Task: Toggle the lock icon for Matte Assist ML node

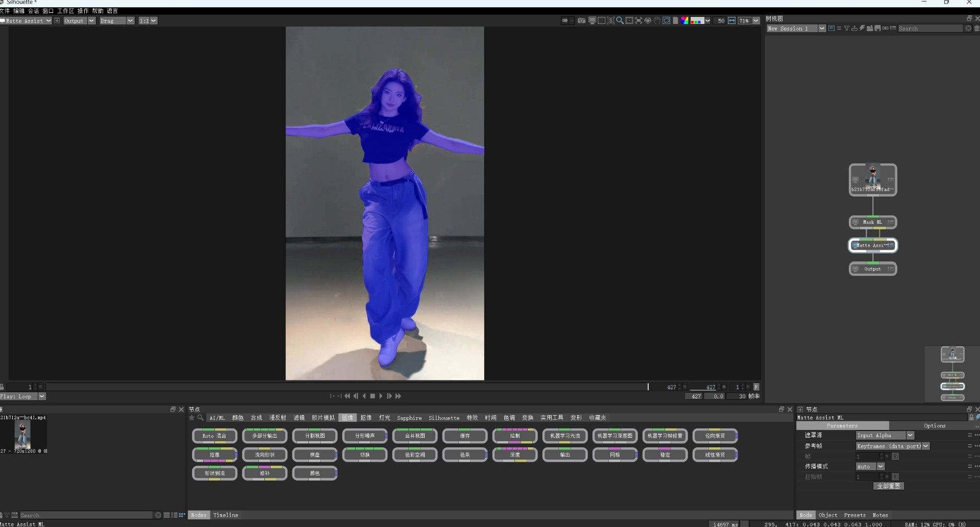Action: pos(971,417)
